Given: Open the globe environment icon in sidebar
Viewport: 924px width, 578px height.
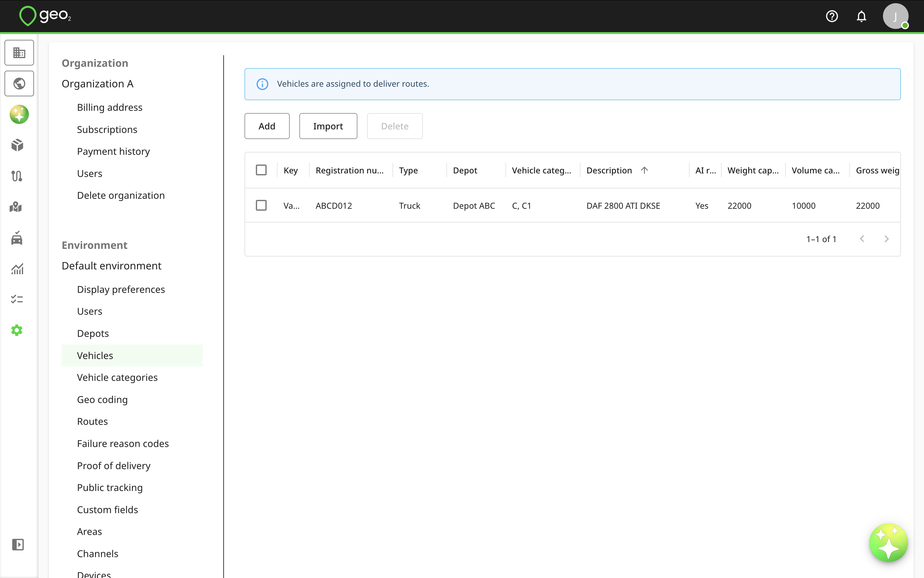Looking at the screenshot, I should (x=19, y=83).
